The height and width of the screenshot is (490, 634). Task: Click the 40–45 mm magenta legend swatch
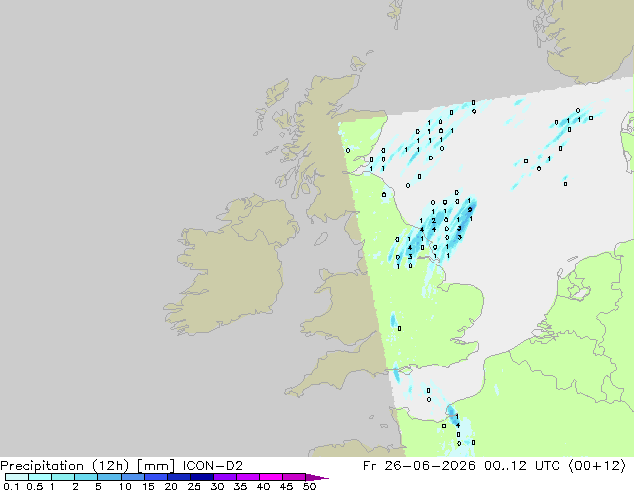(x=271, y=477)
